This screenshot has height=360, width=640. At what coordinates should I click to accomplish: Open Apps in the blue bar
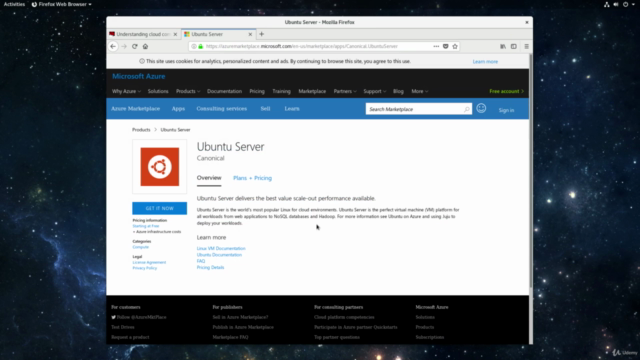point(178,109)
